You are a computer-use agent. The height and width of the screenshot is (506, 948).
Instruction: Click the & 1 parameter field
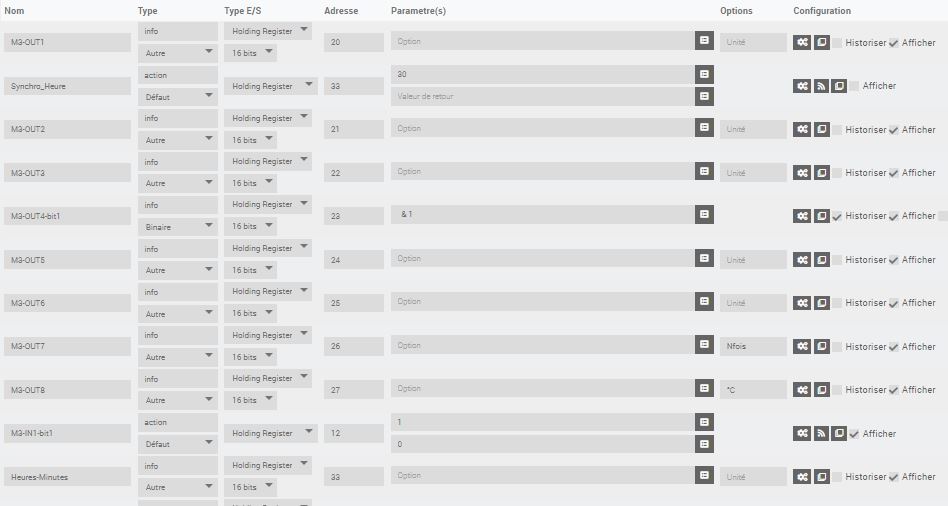(x=542, y=214)
